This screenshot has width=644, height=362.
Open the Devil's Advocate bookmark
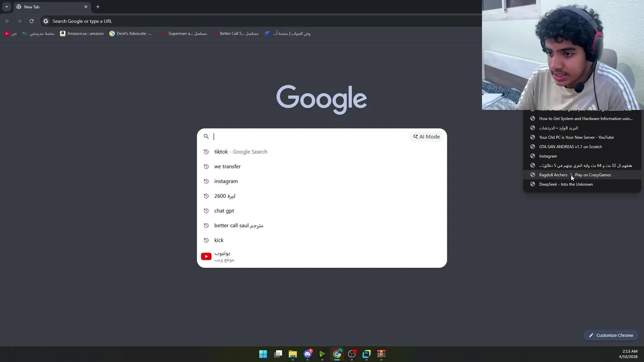point(131,34)
